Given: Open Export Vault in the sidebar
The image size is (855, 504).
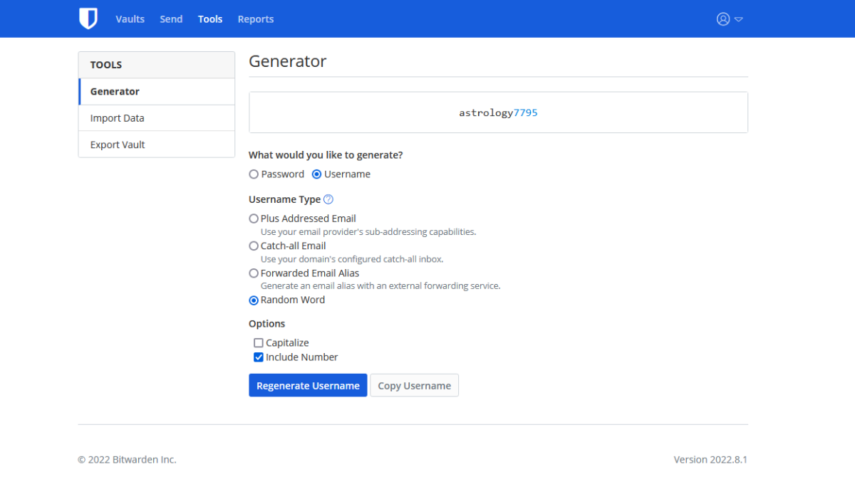Looking at the screenshot, I should click(157, 145).
